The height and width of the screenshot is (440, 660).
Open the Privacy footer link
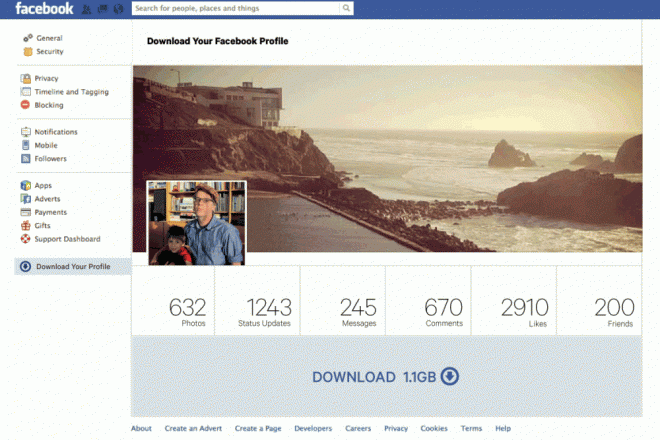click(396, 428)
